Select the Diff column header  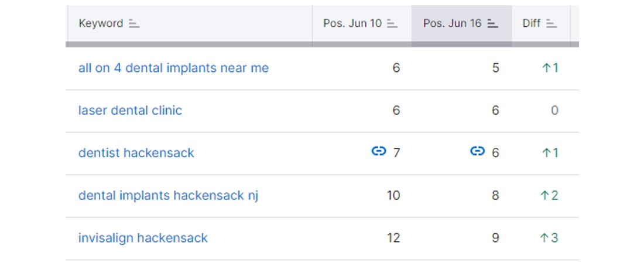(x=541, y=23)
